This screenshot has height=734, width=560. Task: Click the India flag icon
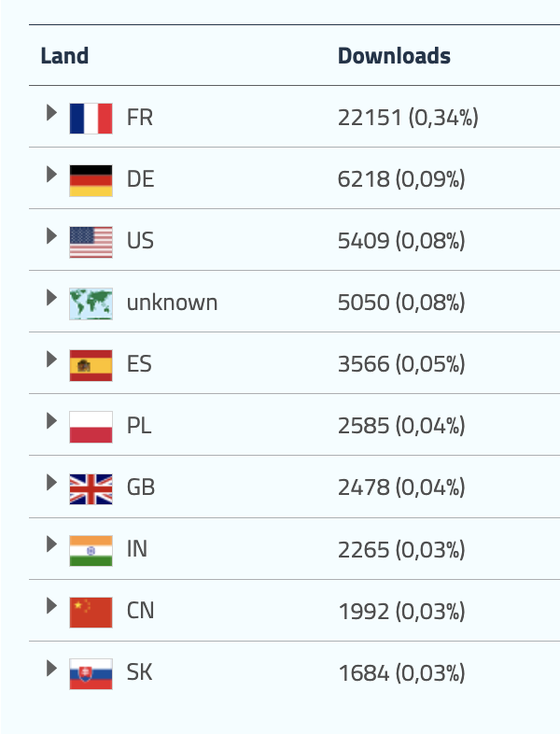click(91, 549)
